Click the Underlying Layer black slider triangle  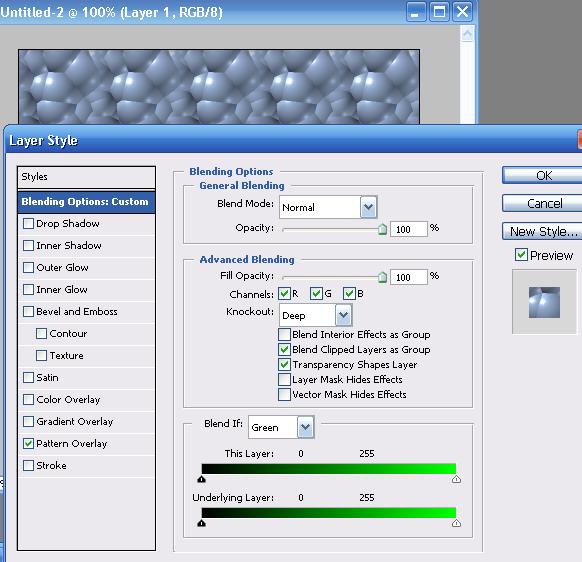[x=202, y=523]
